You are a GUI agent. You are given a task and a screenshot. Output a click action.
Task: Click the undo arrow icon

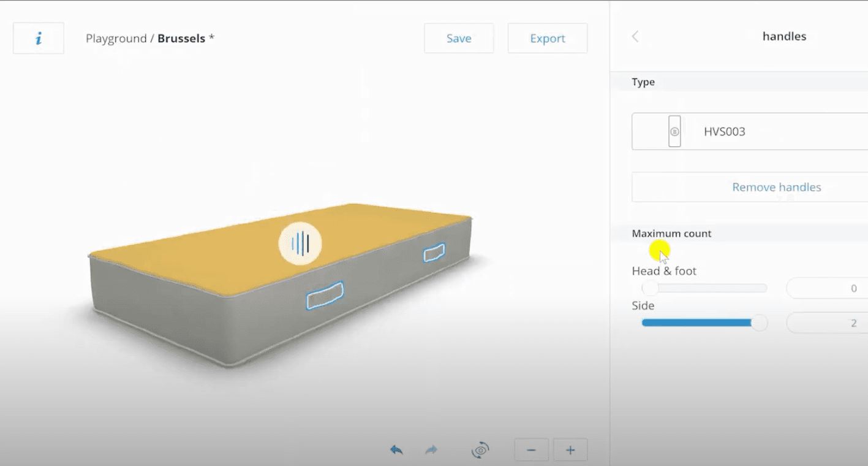(x=396, y=450)
